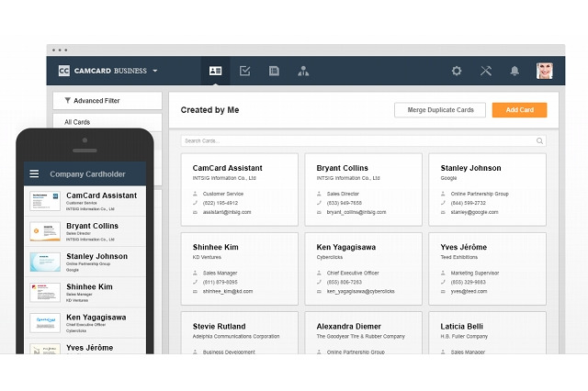The width and height of the screenshot is (588, 391).
Task: Click Company Cardholder title on phone
Action: point(88,174)
